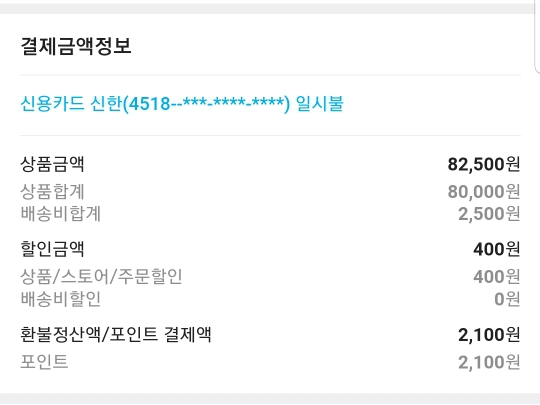The image size is (540, 405).
Task: Click the gray 2,100원 value beside 포인트
Action: 489,362
